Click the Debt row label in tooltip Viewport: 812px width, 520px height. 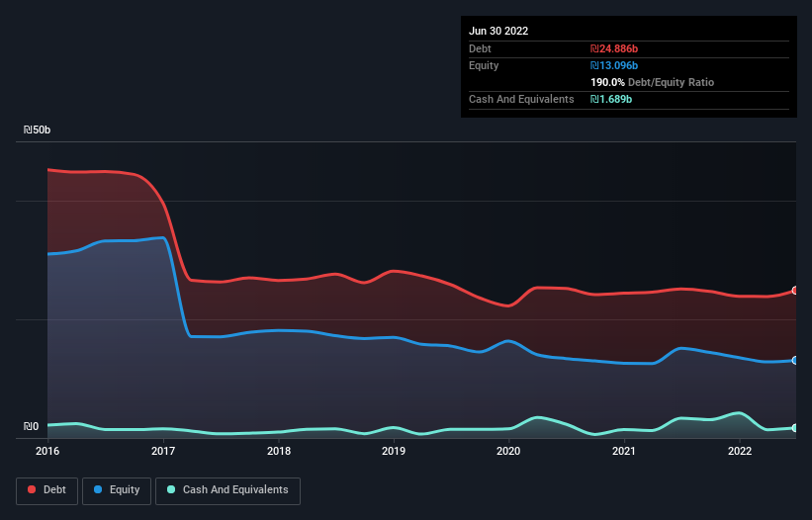[x=480, y=48]
